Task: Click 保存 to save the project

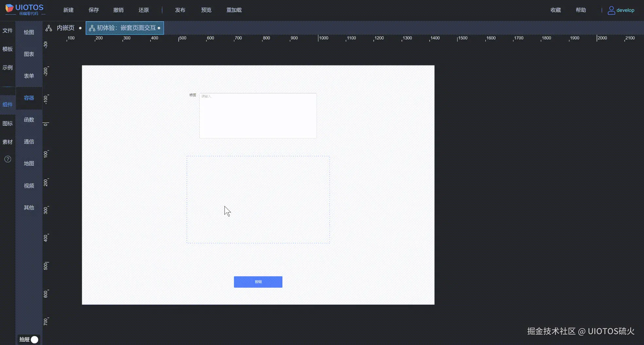Action: (94, 10)
